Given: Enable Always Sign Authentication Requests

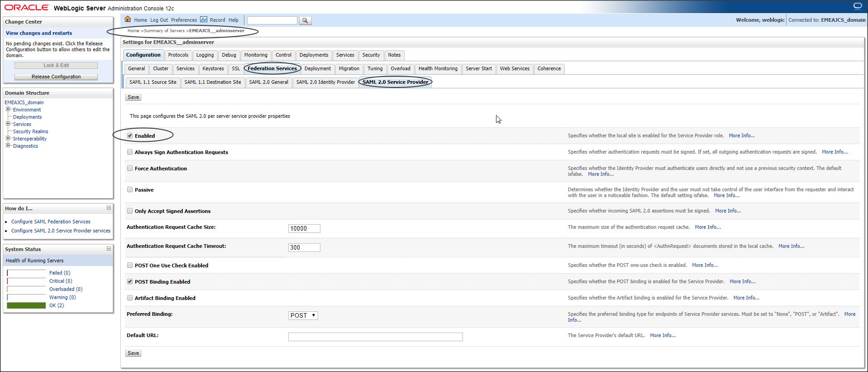Looking at the screenshot, I should pos(130,152).
